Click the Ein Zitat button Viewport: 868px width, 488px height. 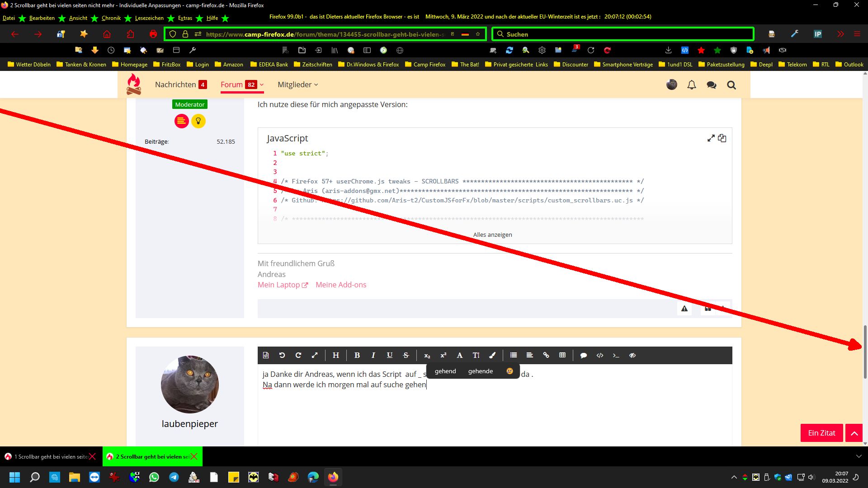point(821,433)
